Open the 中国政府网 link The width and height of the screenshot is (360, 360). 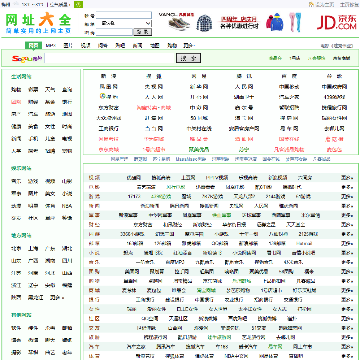(x=334, y=87)
